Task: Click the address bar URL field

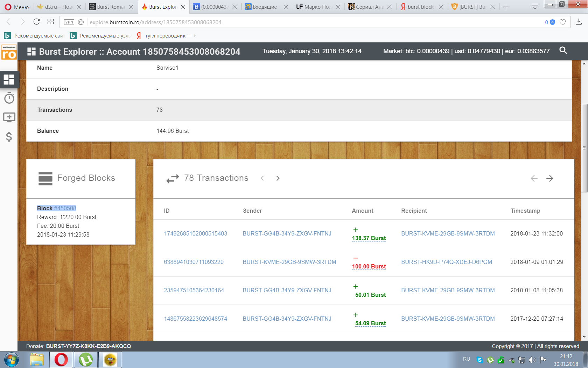Action: pyautogui.click(x=315, y=22)
